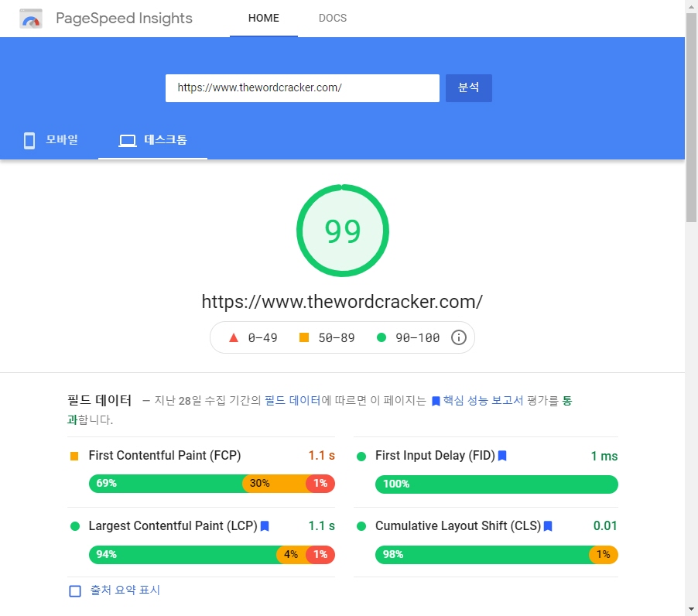
Task: Click the bookmark icon after FID
Action: [502, 456]
